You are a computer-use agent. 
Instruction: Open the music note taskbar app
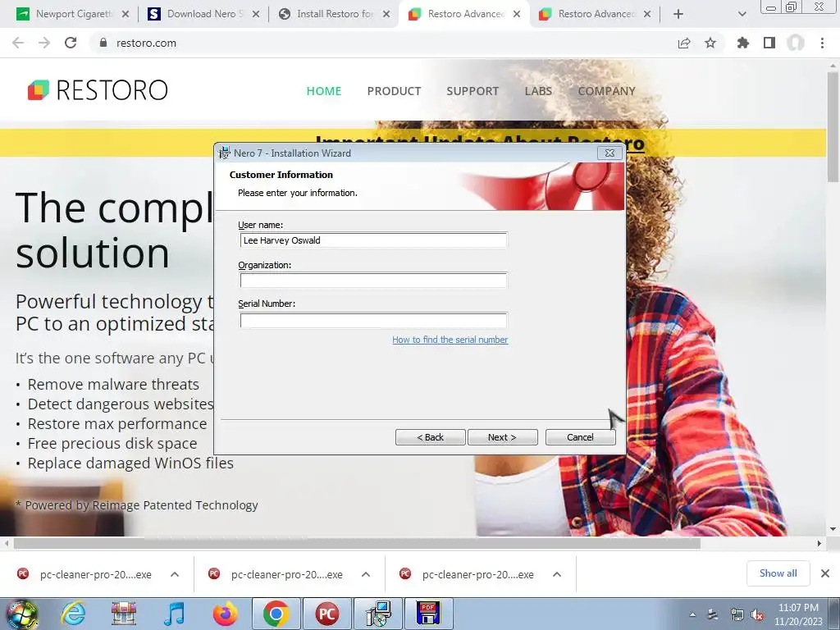point(174,614)
